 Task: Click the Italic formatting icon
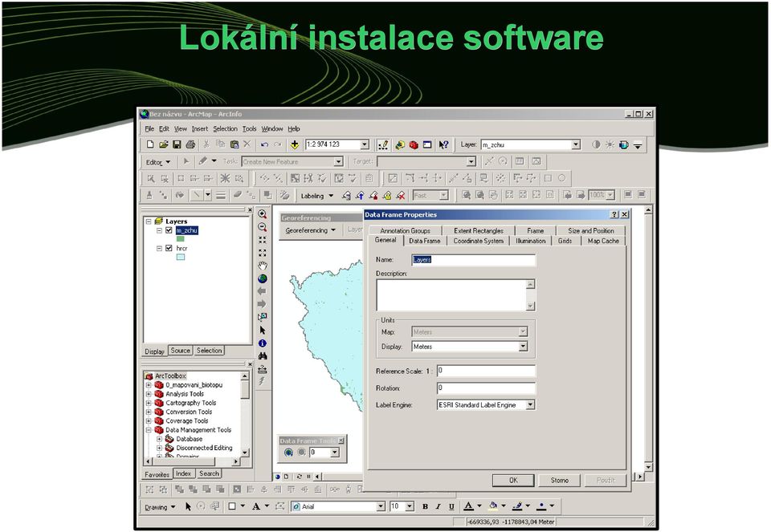pos(439,506)
